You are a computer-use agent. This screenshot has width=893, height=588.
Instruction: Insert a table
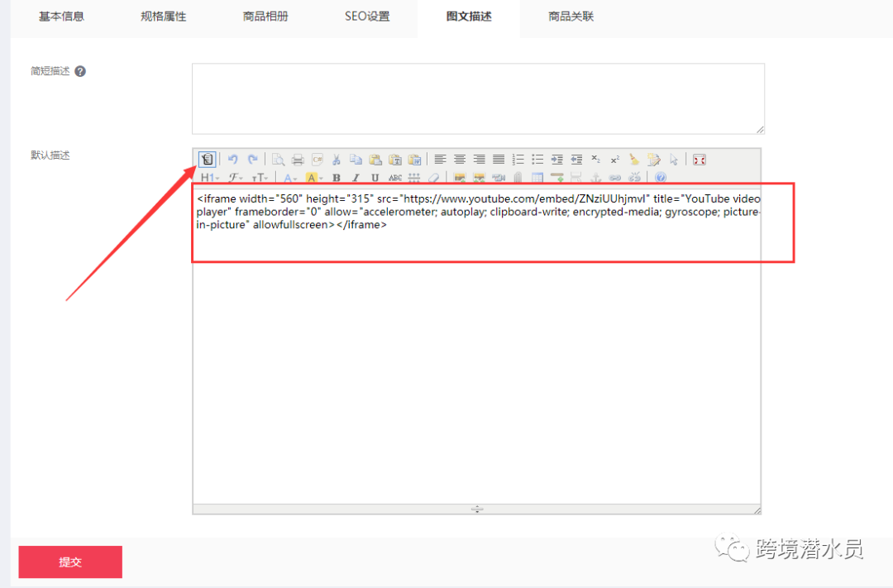pyautogui.click(x=537, y=178)
